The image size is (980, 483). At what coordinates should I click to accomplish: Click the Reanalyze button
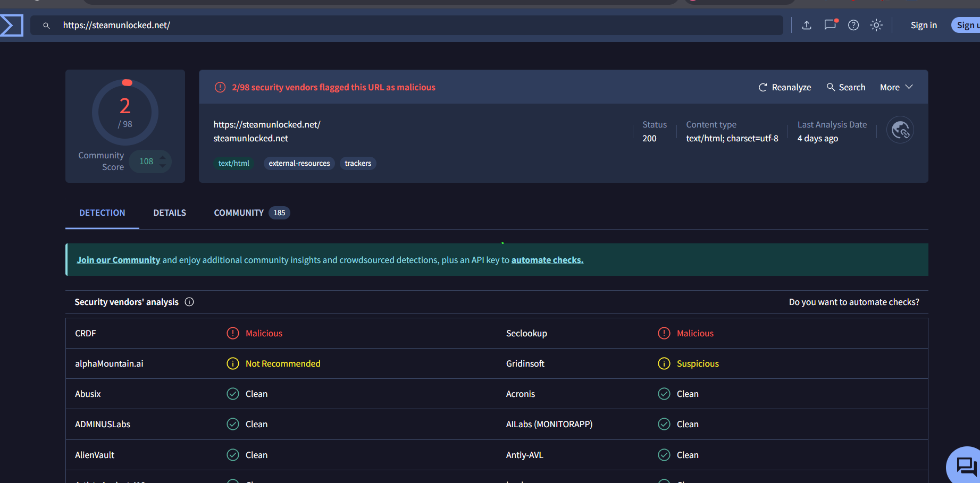coord(785,87)
